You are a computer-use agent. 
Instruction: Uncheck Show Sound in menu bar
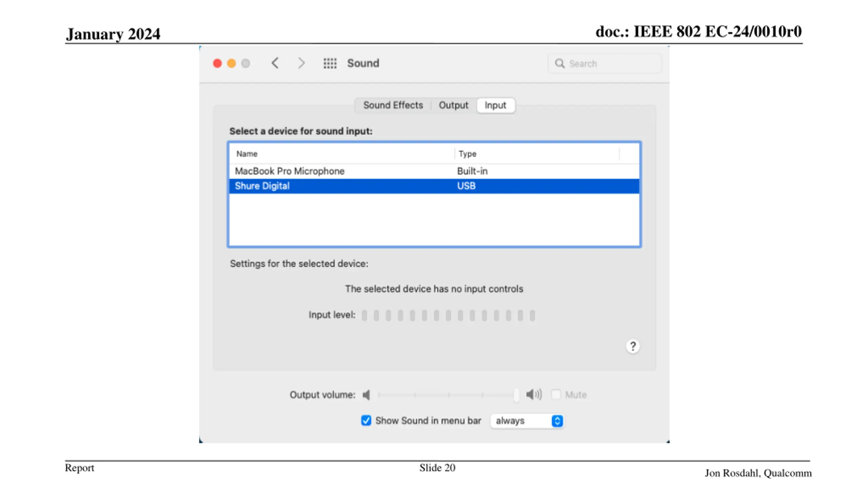[x=366, y=421]
